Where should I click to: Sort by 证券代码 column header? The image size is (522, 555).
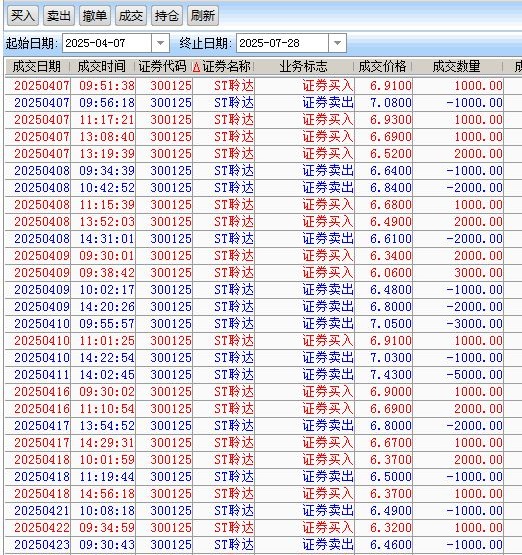[162, 67]
